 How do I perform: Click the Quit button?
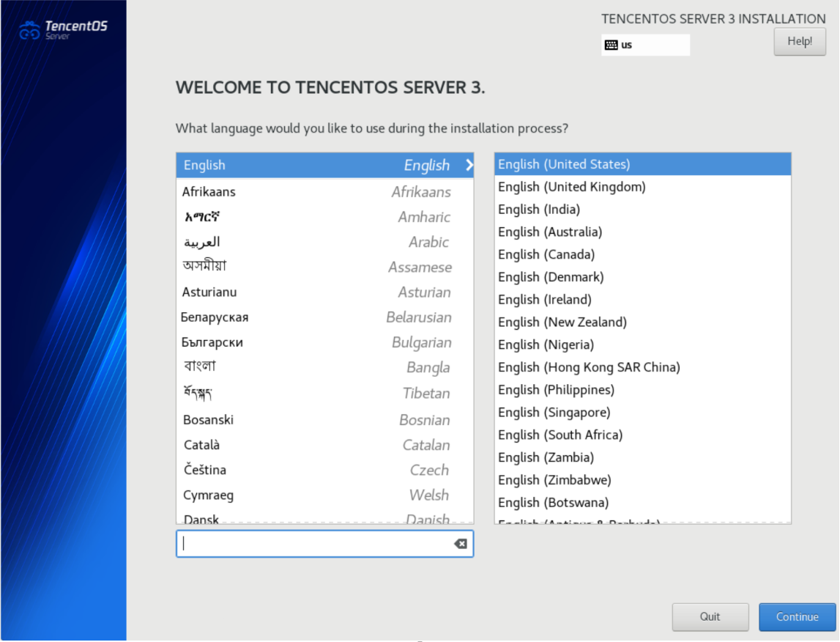(x=710, y=617)
